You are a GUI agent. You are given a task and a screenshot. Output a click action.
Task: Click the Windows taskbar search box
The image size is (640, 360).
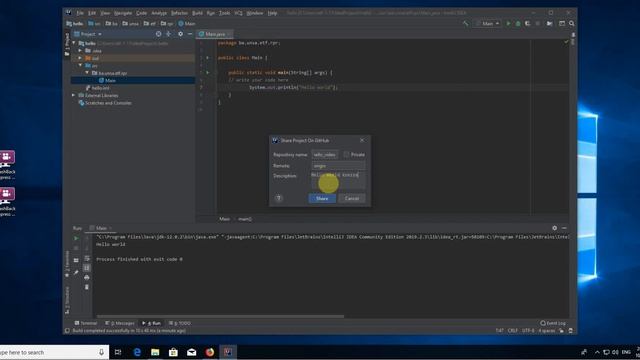(54, 352)
